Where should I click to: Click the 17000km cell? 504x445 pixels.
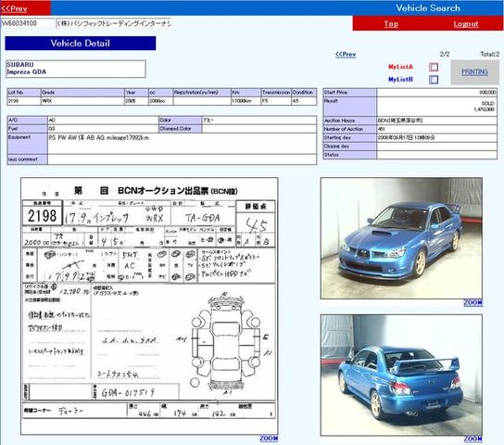(246, 101)
